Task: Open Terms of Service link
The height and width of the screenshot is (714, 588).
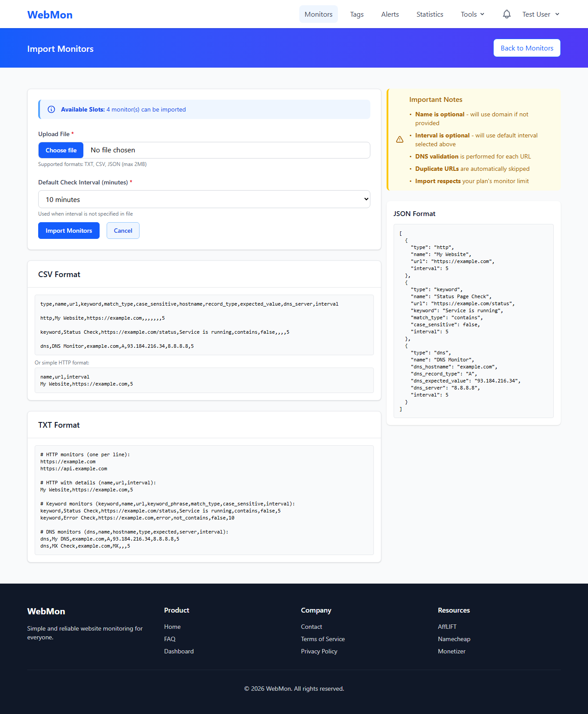Action: click(x=323, y=639)
